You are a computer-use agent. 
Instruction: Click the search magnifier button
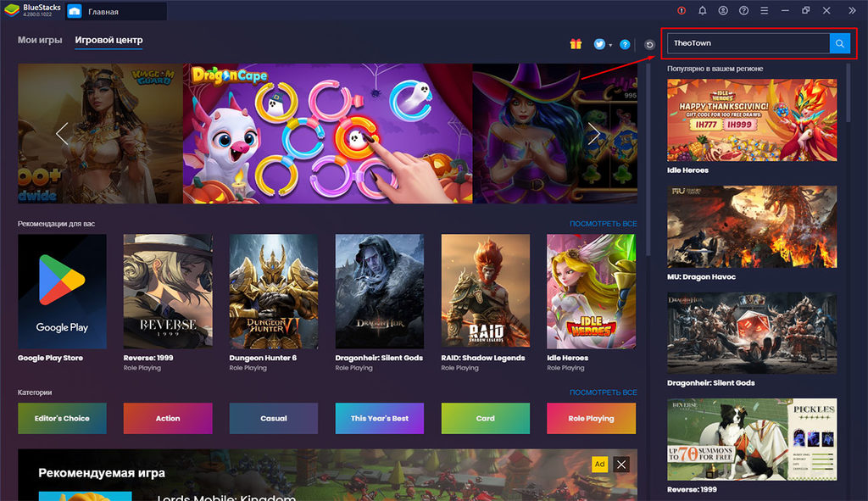tap(839, 43)
